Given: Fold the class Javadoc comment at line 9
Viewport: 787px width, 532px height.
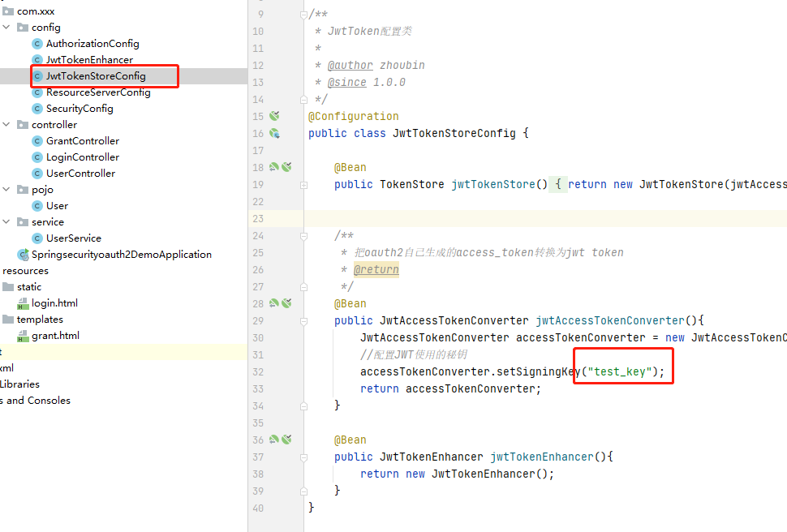Looking at the screenshot, I should [x=303, y=15].
